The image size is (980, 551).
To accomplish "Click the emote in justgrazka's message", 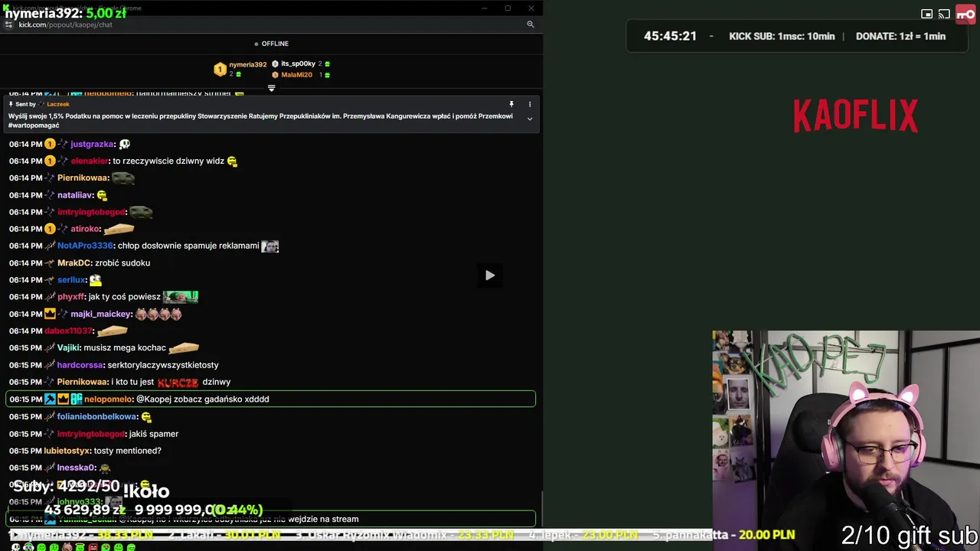I will coord(125,144).
